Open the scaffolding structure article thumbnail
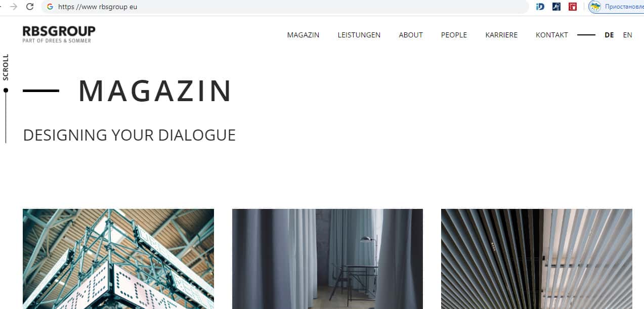This screenshot has height=309, width=644. (x=118, y=258)
